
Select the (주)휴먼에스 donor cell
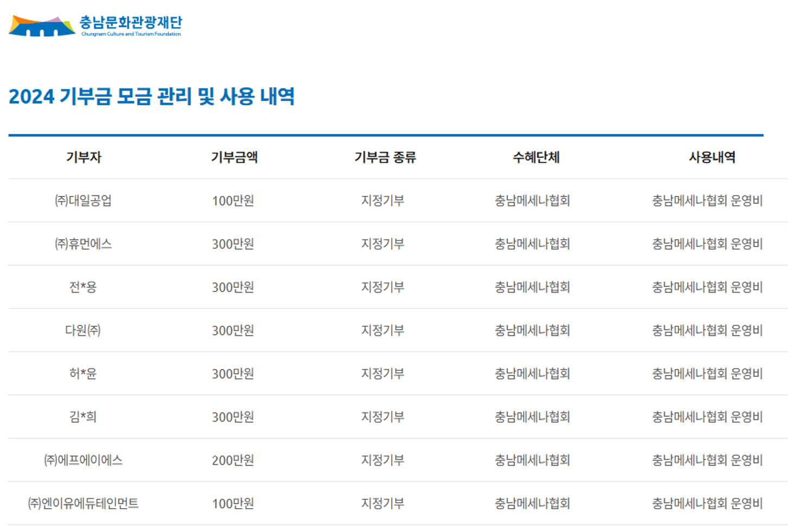coord(83,244)
